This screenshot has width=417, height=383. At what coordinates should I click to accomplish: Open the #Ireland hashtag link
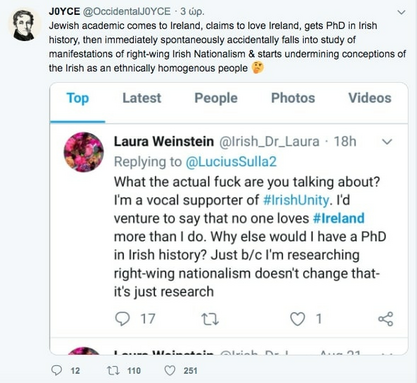[x=339, y=218]
